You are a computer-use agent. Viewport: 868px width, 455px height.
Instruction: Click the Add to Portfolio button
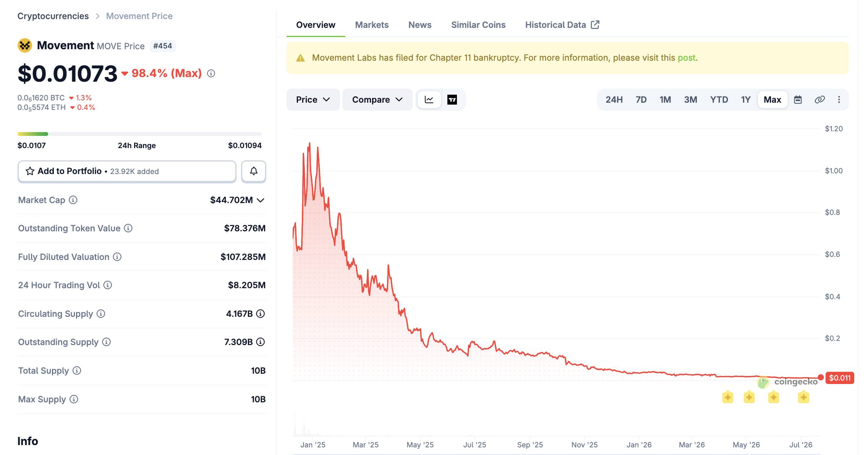click(127, 171)
